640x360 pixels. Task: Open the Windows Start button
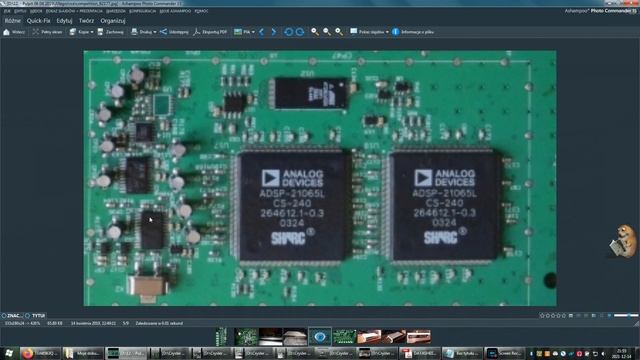point(9,353)
